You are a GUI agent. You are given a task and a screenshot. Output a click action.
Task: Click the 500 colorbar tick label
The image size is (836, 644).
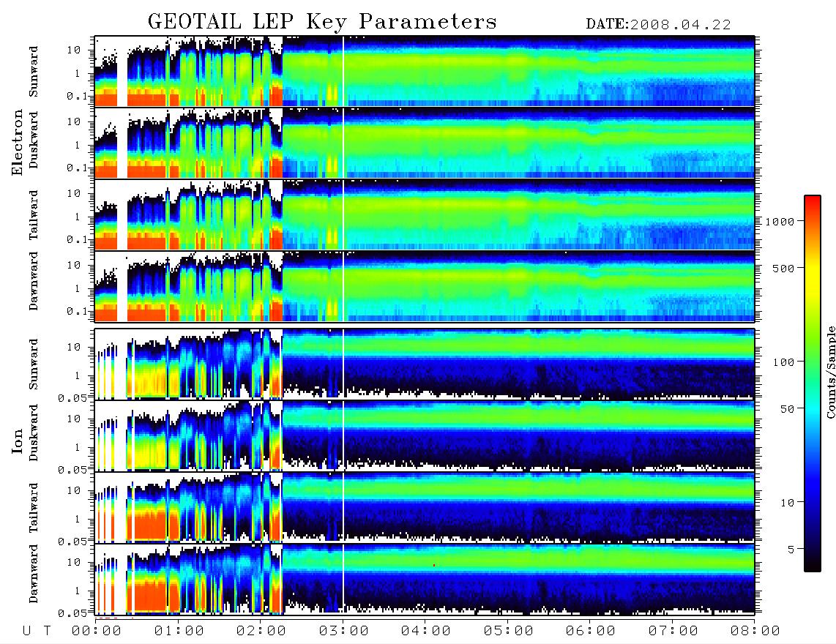783,268
